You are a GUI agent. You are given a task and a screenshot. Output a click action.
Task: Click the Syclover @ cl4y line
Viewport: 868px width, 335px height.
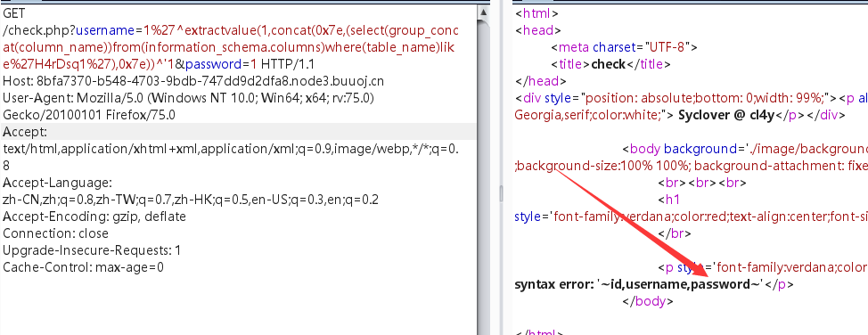[x=680, y=115]
